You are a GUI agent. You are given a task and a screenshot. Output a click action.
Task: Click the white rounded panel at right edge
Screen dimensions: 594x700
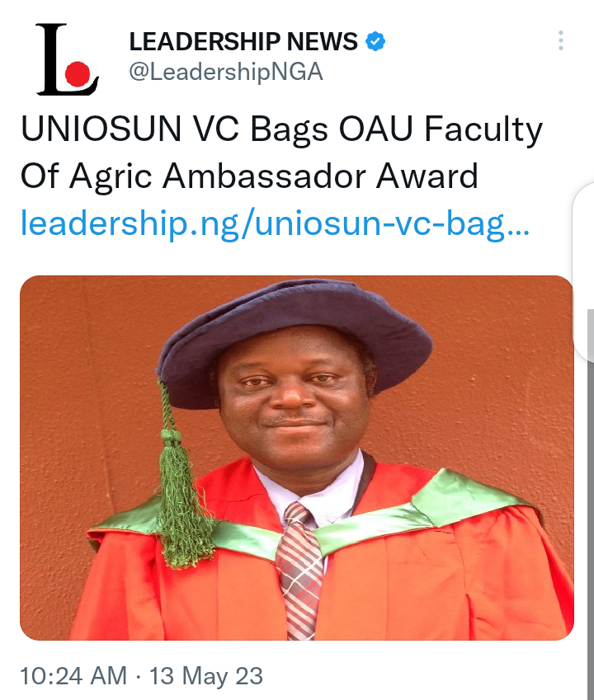pos(584,272)
